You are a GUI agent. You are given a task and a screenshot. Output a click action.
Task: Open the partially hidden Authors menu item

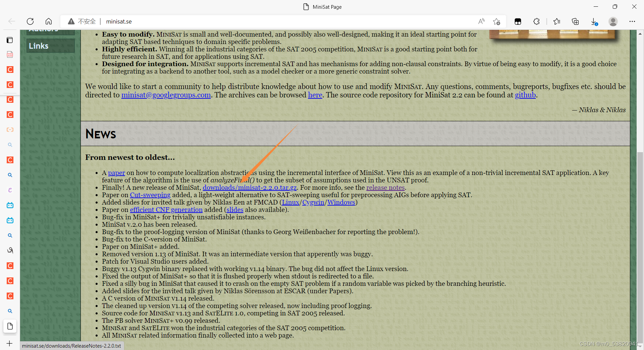pyautogui.click(x=51, y=32)
